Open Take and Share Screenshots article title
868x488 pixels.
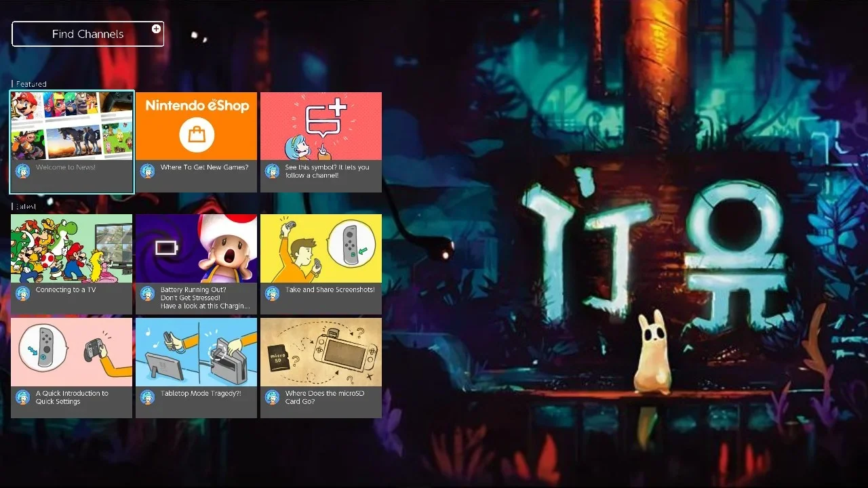pyautogui.click(x=330, y=290)
